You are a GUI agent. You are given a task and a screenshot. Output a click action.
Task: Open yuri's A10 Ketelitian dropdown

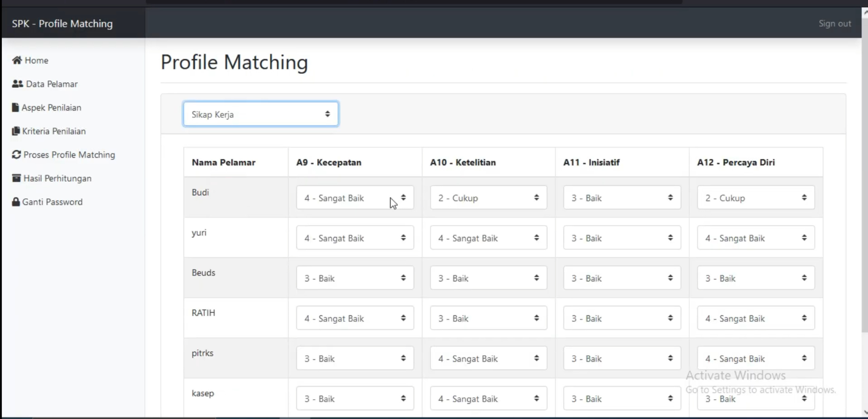pos(488,237)
